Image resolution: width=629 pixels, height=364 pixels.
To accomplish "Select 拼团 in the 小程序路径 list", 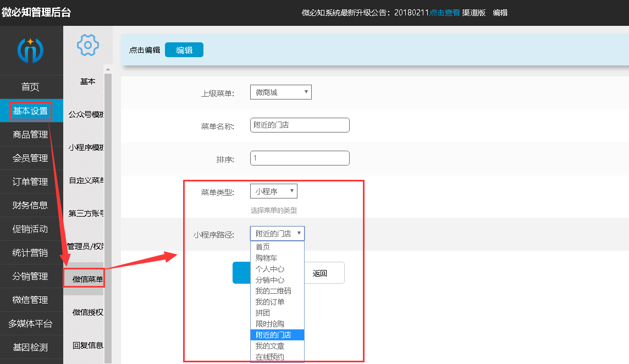I will 277,312.
